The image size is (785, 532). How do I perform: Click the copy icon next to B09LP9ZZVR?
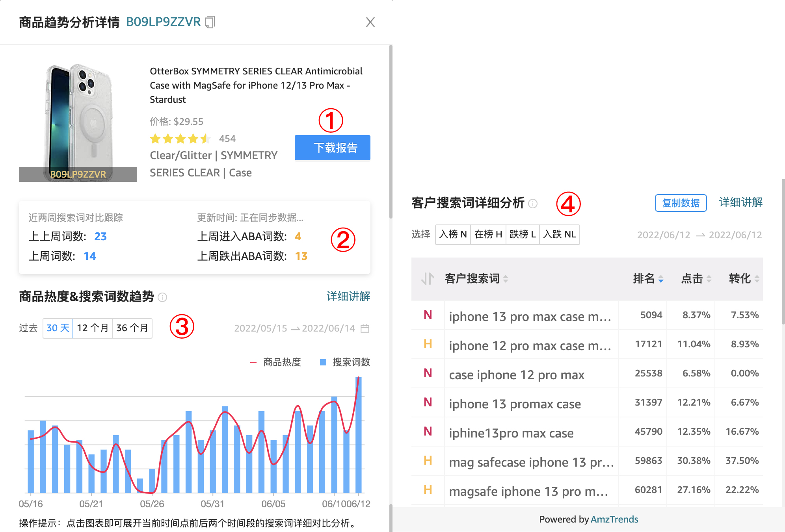(x=210, y=22)
